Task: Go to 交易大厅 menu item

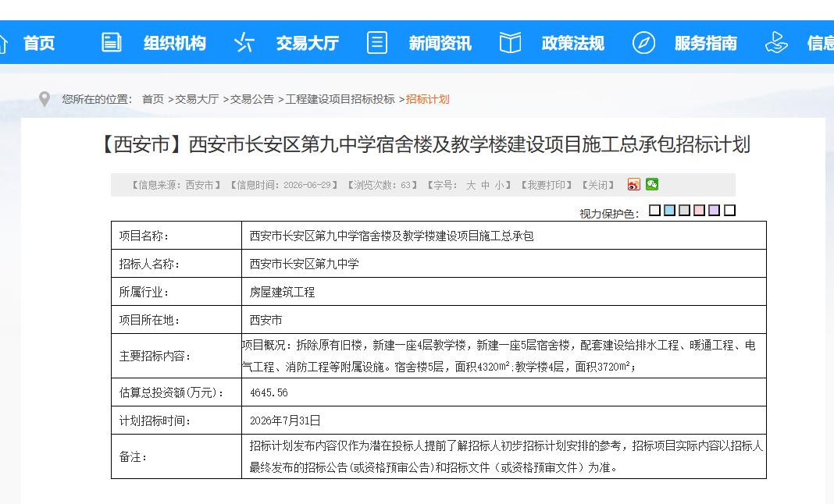Action: click(x=308, y=43)
